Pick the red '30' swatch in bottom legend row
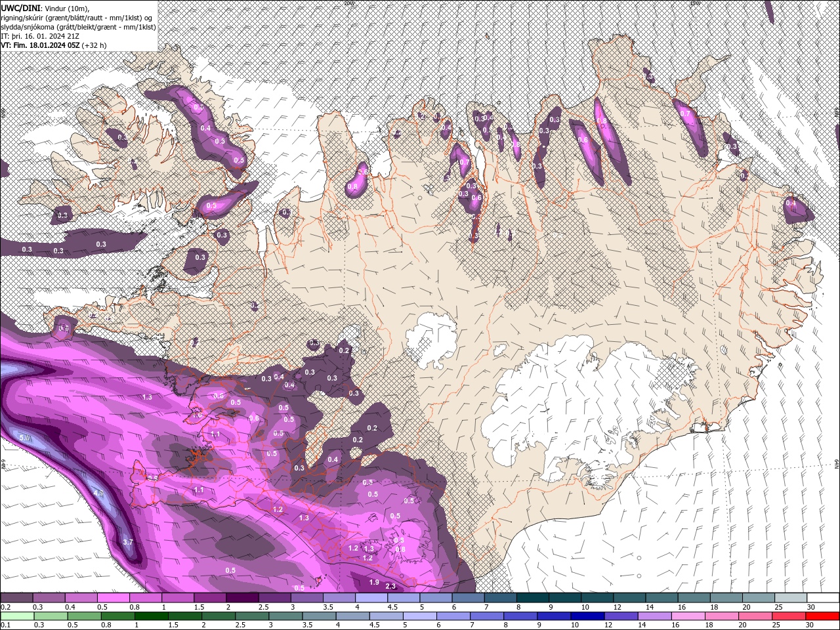The image size is (840, 630). pos(822,616)
